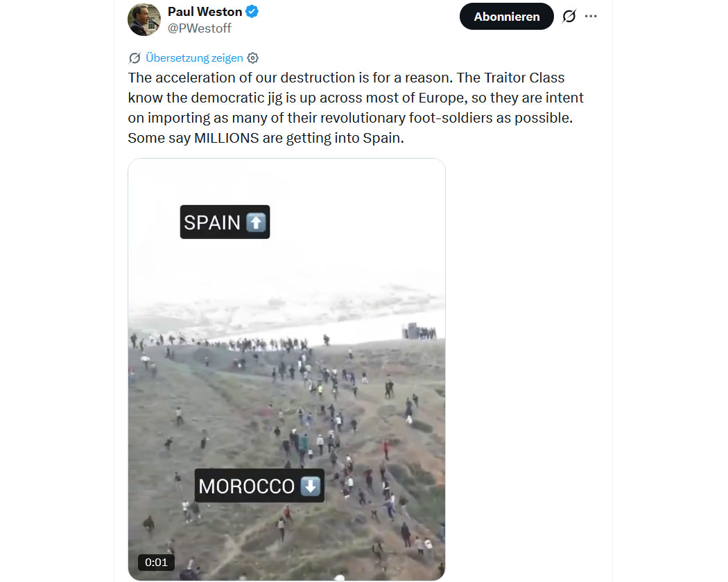
Task: Click the translate icon before Übersetzung zeigen
Action: [x=135, y=58]
